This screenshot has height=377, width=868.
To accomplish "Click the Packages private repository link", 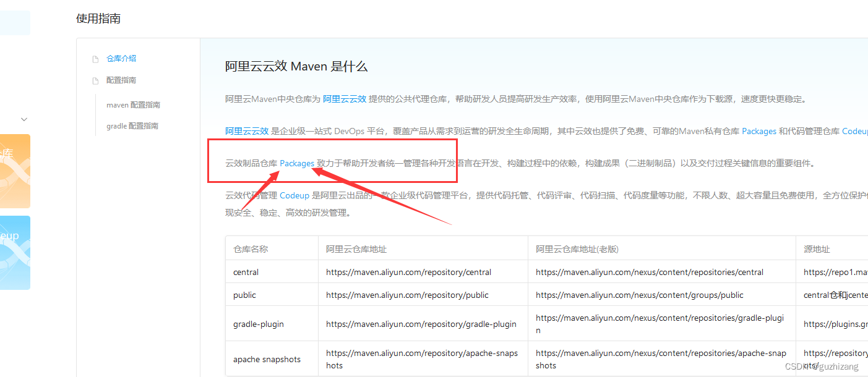I will [759, 131].
